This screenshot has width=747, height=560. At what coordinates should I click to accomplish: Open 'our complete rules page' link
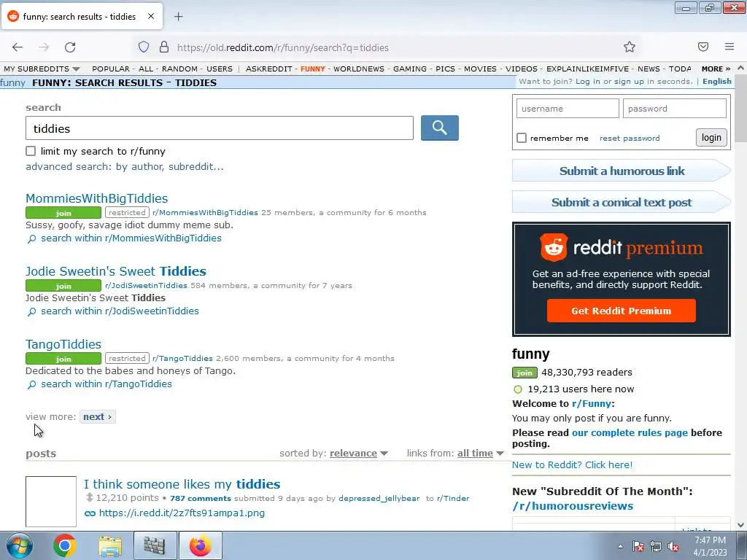coord(630,432)
